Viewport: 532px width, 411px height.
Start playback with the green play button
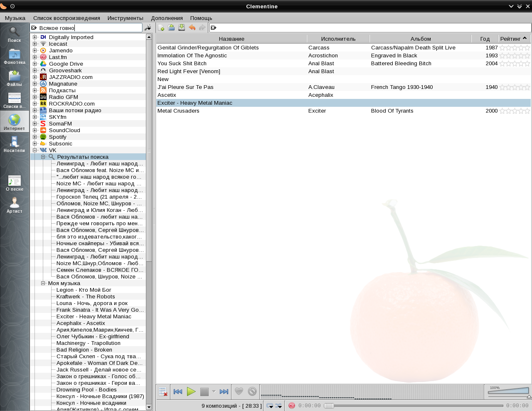pos(191,391)
